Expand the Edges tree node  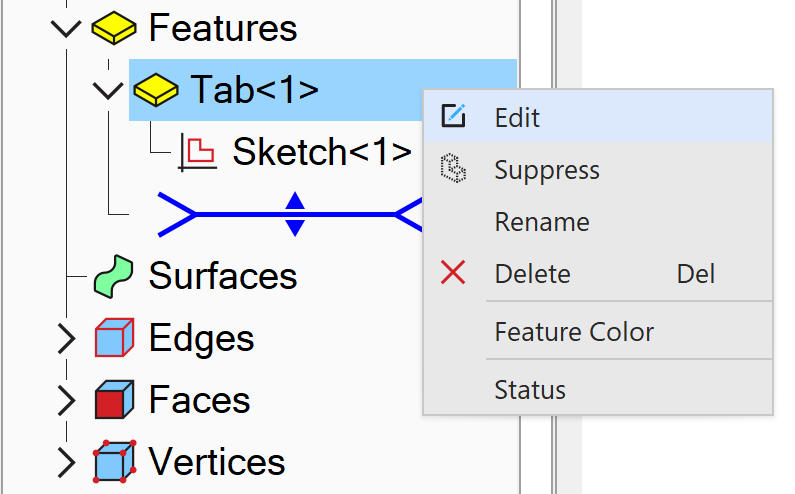pyautogui.click(x=66, y=339)
